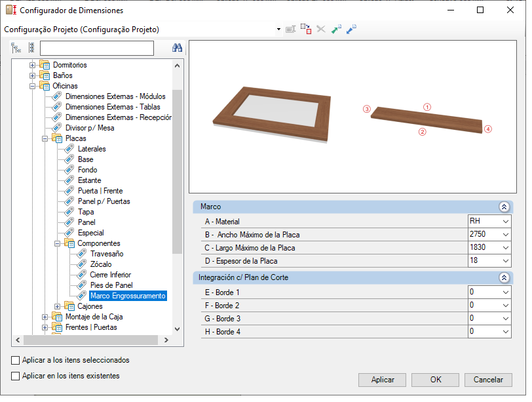Click the horizontal scroll right arrow
This screenshot has width=532, height=402.
[166, 340]
